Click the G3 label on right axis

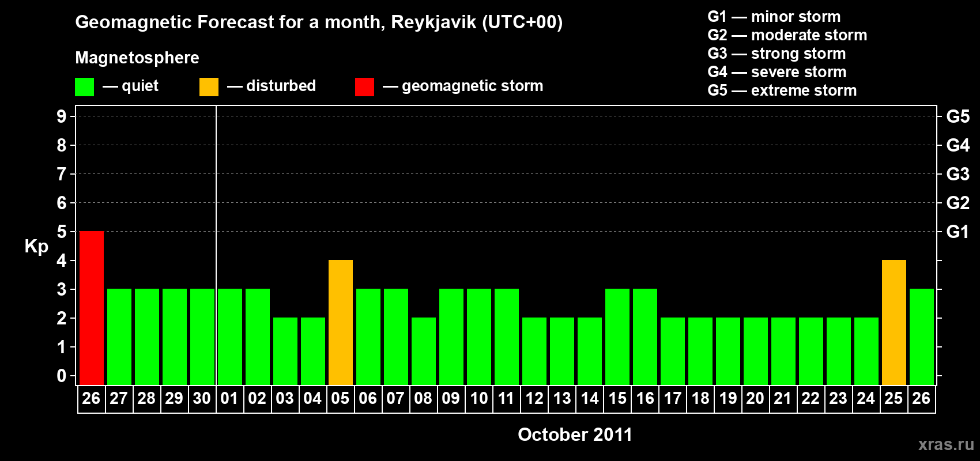tap(958, 174)
